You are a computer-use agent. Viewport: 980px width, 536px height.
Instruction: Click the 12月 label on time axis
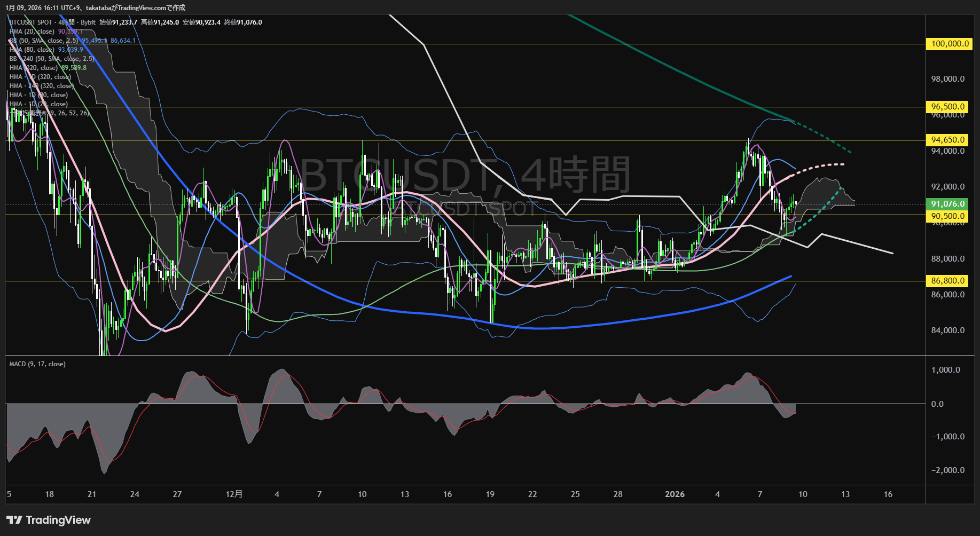coord(234,494)
